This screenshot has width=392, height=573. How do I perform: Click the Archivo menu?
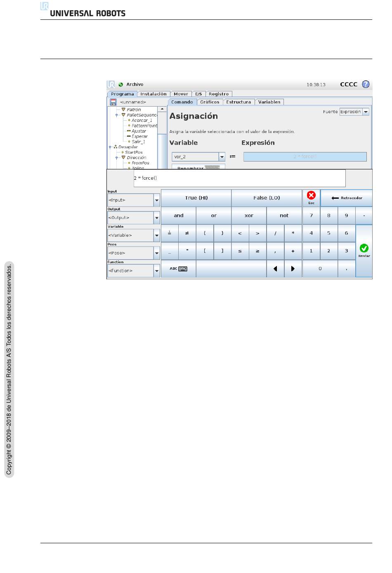135,84
